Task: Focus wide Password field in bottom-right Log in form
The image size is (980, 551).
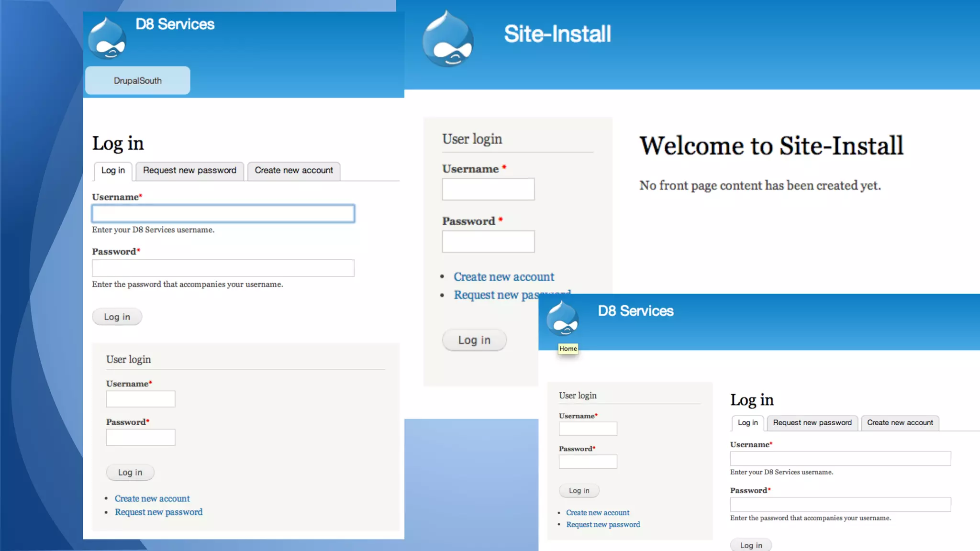Action: [841, 505]
